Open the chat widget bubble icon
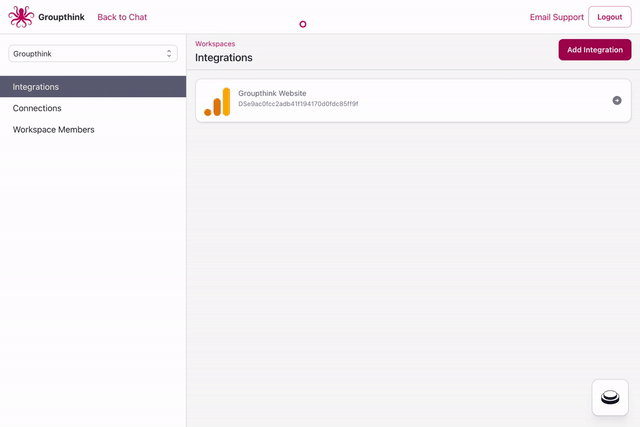This screenshot has height=427, width=640. click(610, 397)
